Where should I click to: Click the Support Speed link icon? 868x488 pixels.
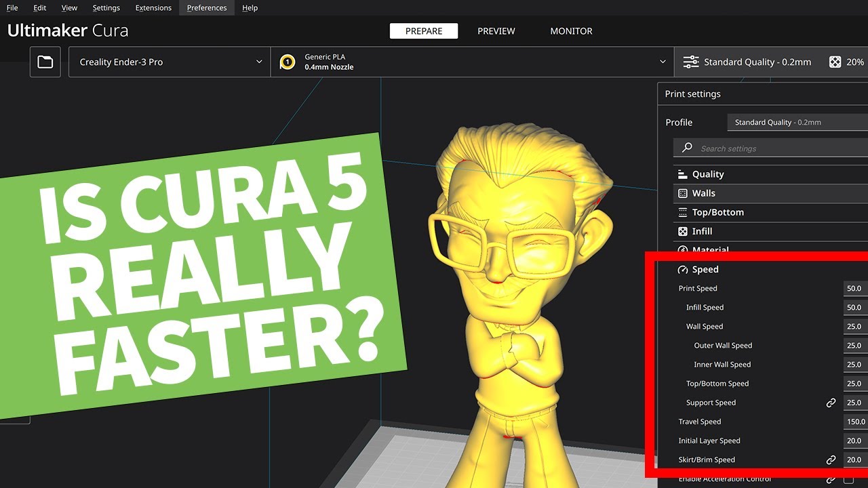(x=831, y=403)
